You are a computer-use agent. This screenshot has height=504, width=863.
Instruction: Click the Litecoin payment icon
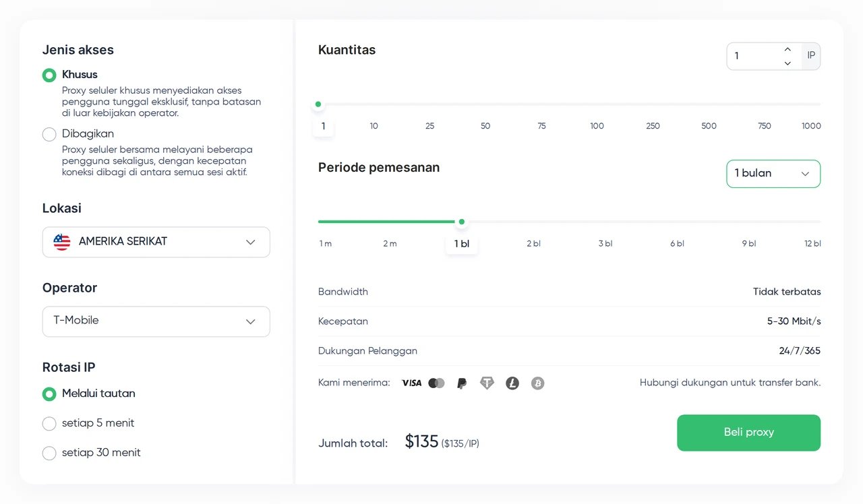click(512, 383)
